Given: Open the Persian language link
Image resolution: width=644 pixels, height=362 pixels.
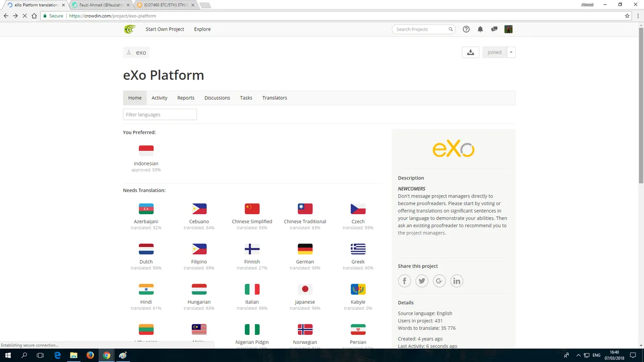Looking at the screenshot, I should click(358, 342).
